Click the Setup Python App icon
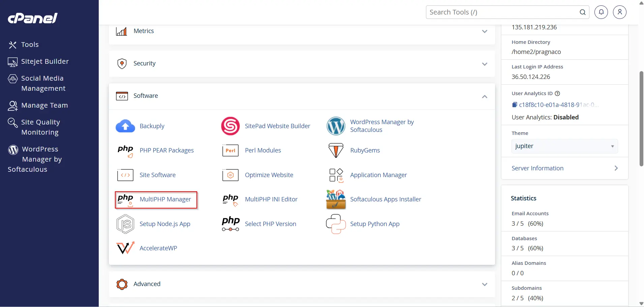This screenshot has height=307, width=644. [336, 224]
